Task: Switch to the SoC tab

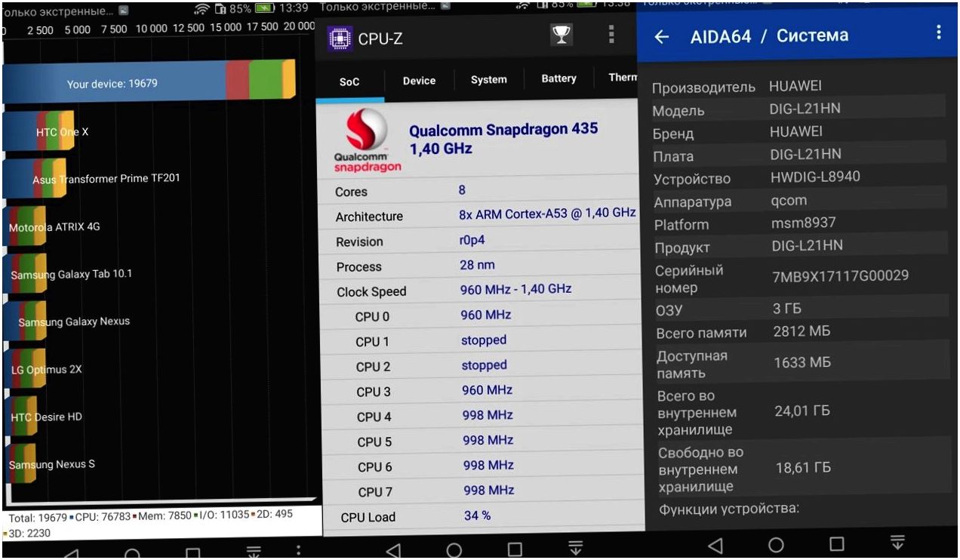Action: point(349,82)
